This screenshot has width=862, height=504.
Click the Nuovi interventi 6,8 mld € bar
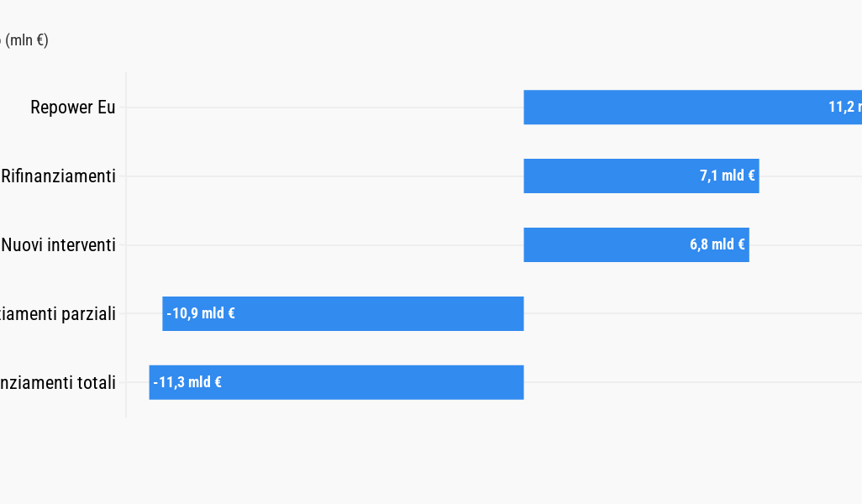(x=637, y=244)
